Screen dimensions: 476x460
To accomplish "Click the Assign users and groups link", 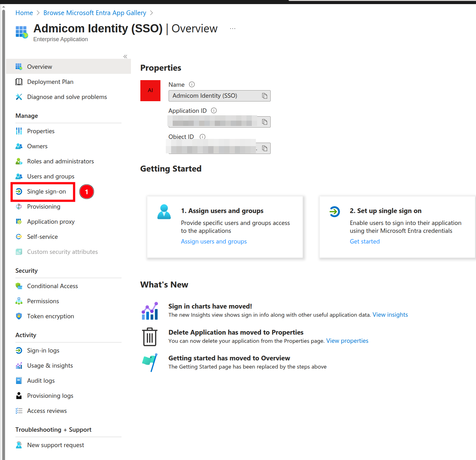I will click(x=214, y=241).
